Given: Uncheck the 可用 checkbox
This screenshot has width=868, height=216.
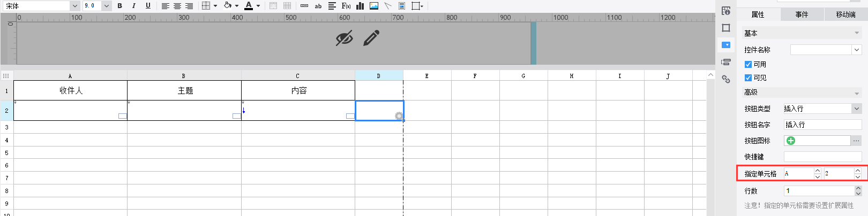Looking at the screenshot, I should pos(748,64).
